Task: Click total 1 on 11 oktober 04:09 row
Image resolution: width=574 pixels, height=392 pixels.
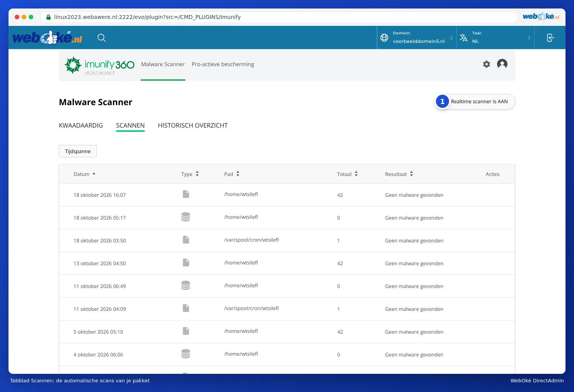Action: pos(338,309)
